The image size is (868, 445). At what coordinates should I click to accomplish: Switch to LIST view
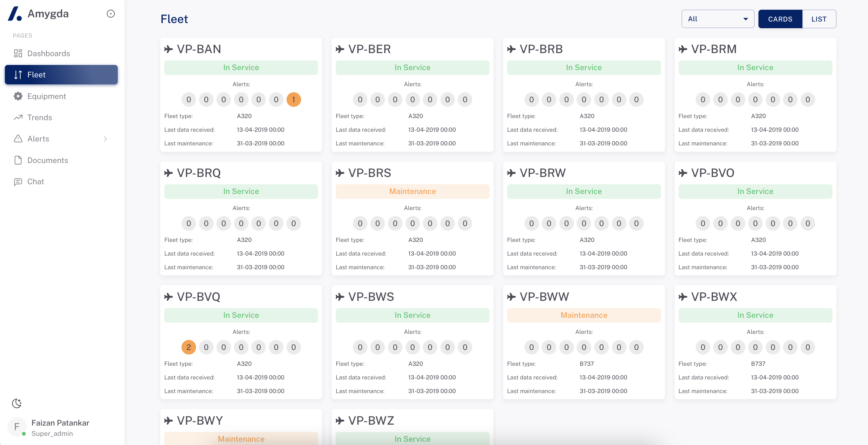pos(819,19)
